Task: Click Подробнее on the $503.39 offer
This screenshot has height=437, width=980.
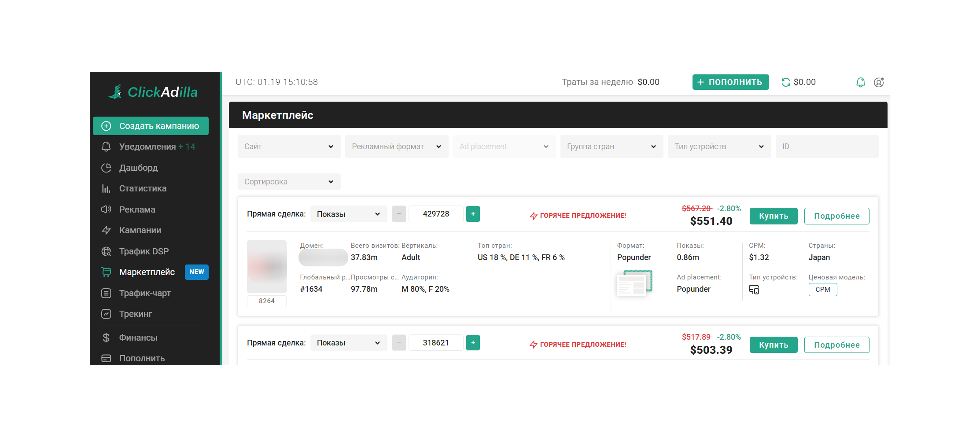Action: pos(836,345)
